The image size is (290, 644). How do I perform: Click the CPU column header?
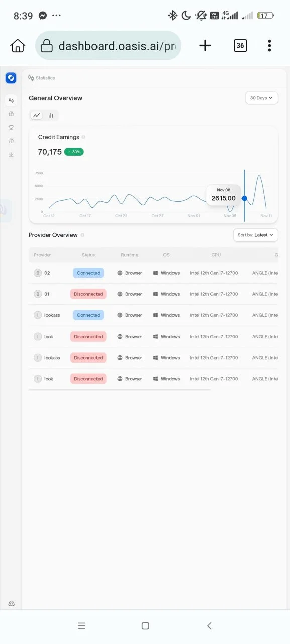pyautogui.click(x=216, y=255)
